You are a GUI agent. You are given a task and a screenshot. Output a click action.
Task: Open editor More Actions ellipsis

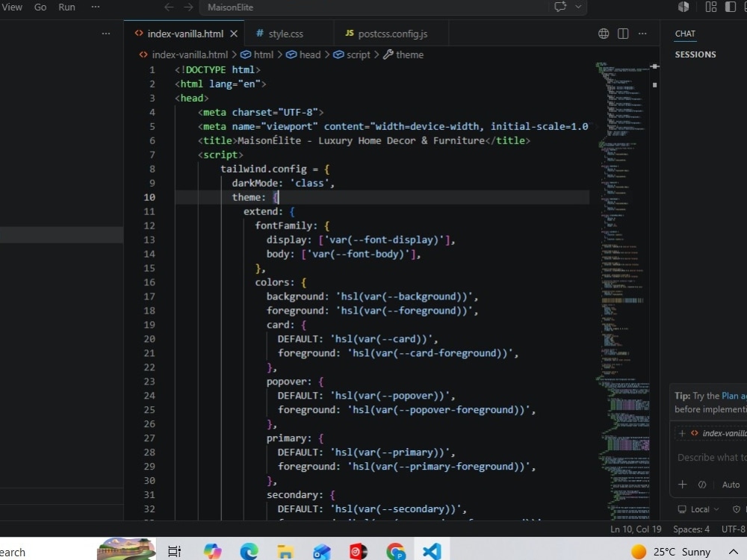click(642, 34)
